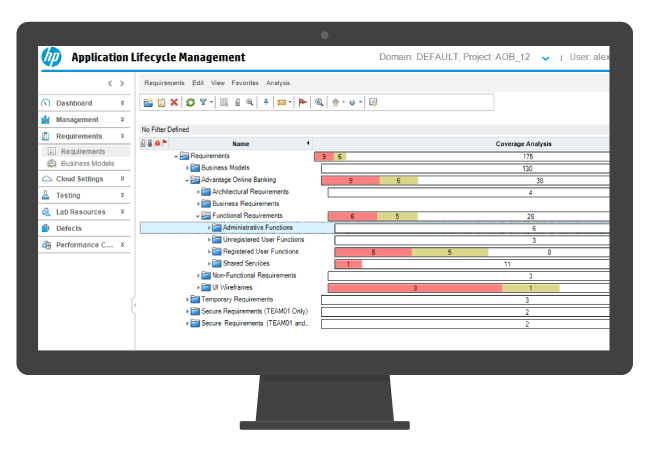Open the filter icon's dropdown arrow
This screenshot has width=650, height=450.
pyautogui.click(x=211, y=102)
